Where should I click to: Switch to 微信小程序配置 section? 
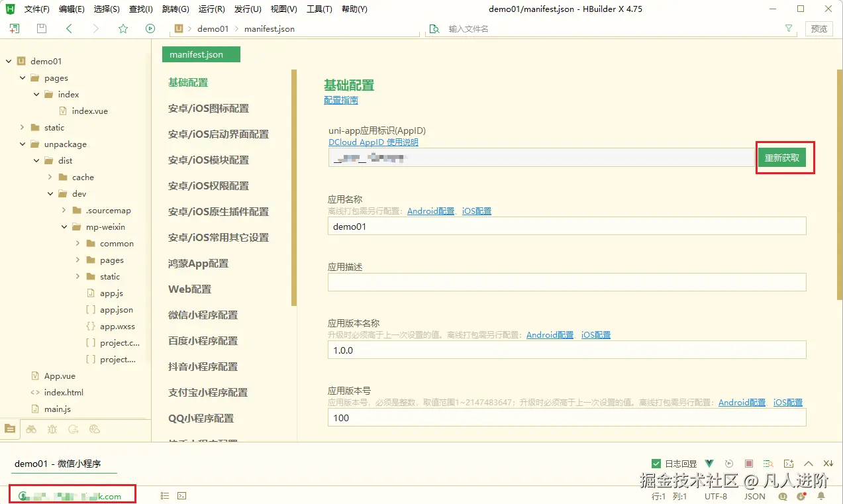click(203, 315)
